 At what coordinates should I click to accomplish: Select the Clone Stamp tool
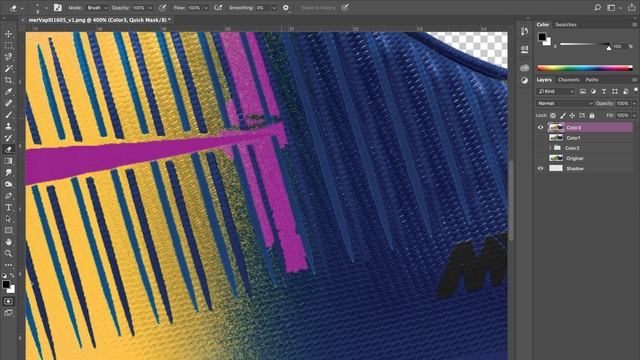click(x=8, y=126)
